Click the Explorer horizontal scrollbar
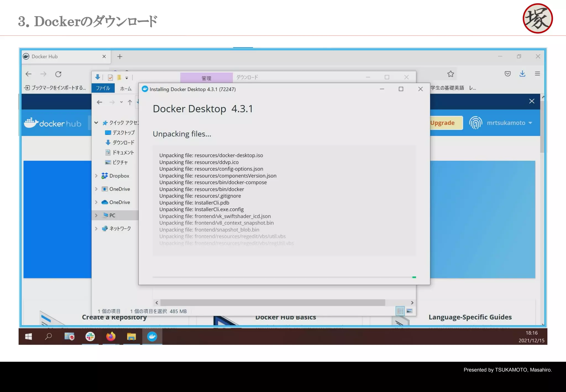Viewport: 566px width, 392px height. (272, 303)
